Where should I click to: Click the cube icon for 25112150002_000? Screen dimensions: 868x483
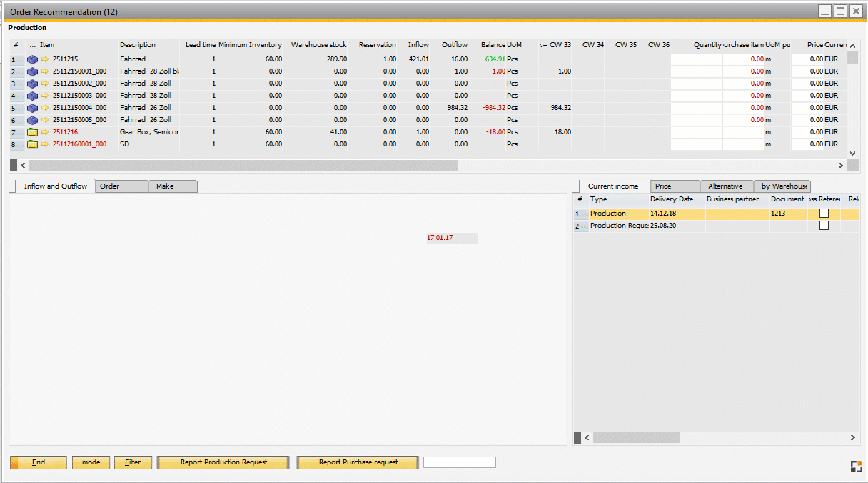click(31, 83)
